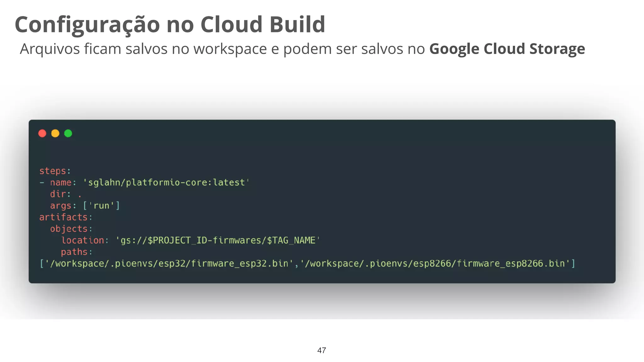Viewport: 644px width, 362px height.
Task: Click the "dir:" key line
Action: click(65, 194)
